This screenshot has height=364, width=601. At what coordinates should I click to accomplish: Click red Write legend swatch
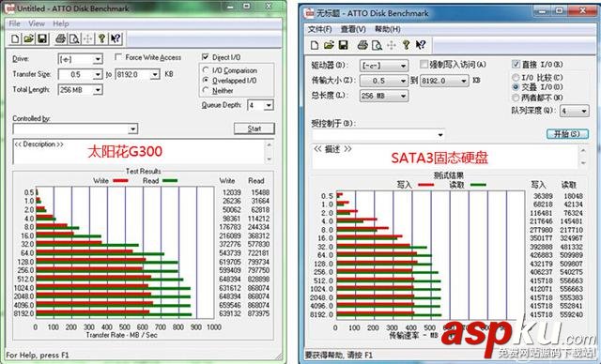(120, 181)
